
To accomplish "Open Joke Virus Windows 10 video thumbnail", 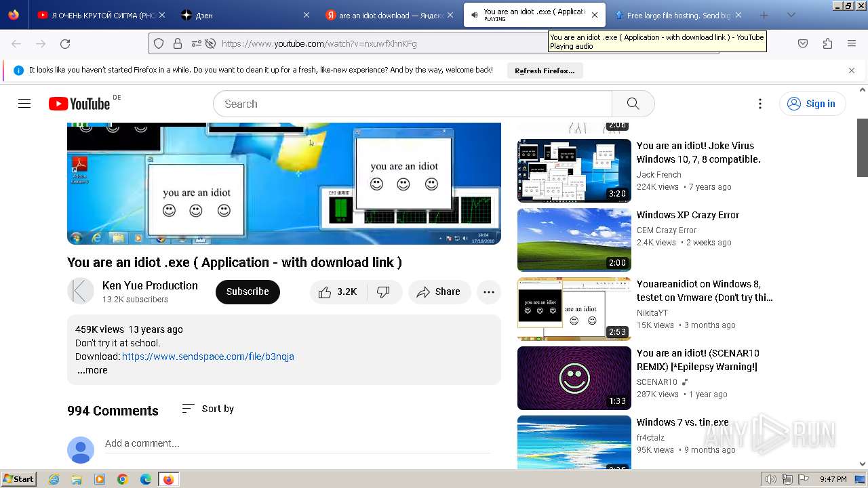I will click(574, 171).
